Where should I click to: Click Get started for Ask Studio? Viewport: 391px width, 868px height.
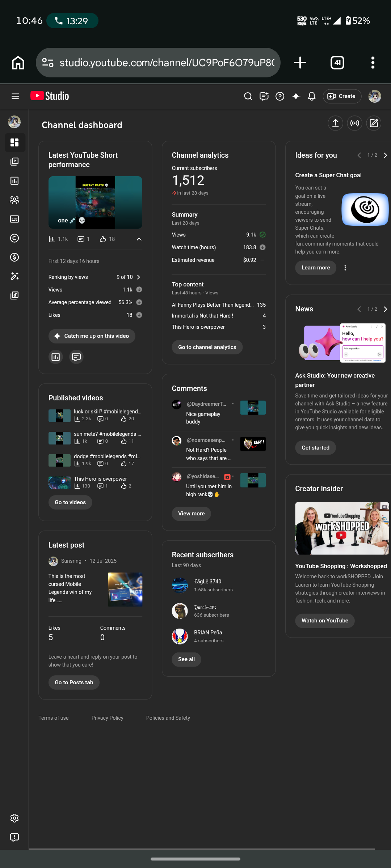[x=315, y=448]
